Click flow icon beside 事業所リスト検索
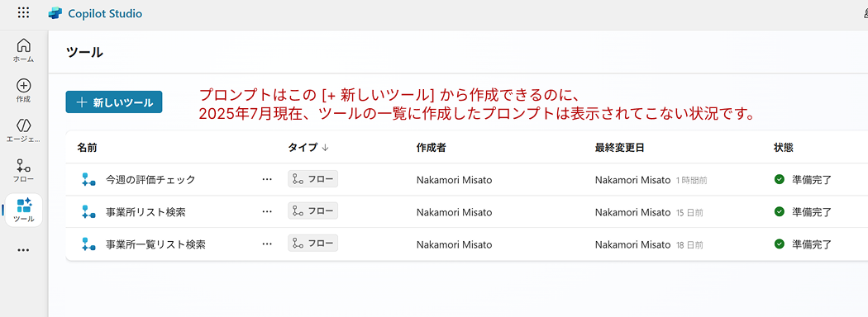868x317 pixels. coord(86,211)
